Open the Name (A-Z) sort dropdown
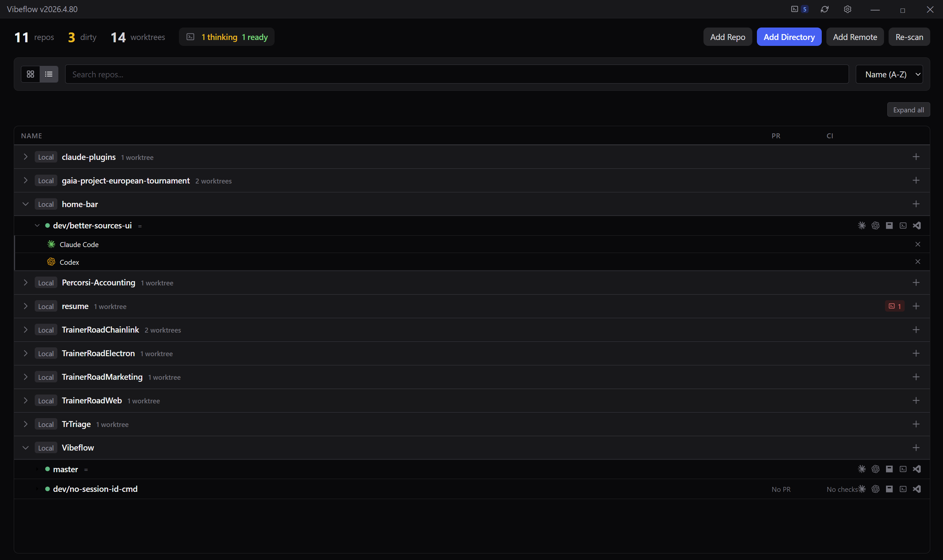The height and width of the screenshot is (560, 943). [x=889, y=74]
